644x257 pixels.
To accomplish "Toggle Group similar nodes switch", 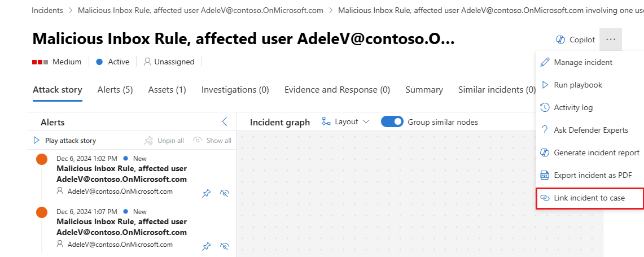I will 392,122.
